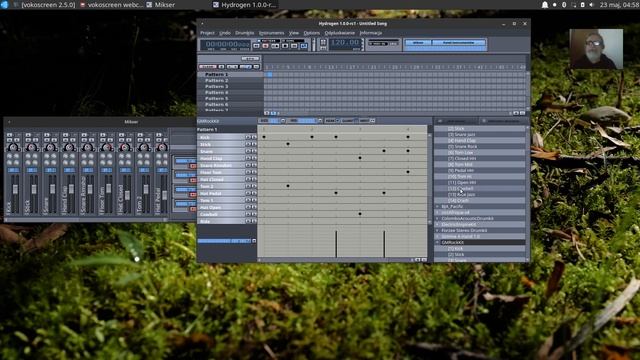Click the BPM stepper arrows
The image size is (640, 360).
click(x=362, y=44)
